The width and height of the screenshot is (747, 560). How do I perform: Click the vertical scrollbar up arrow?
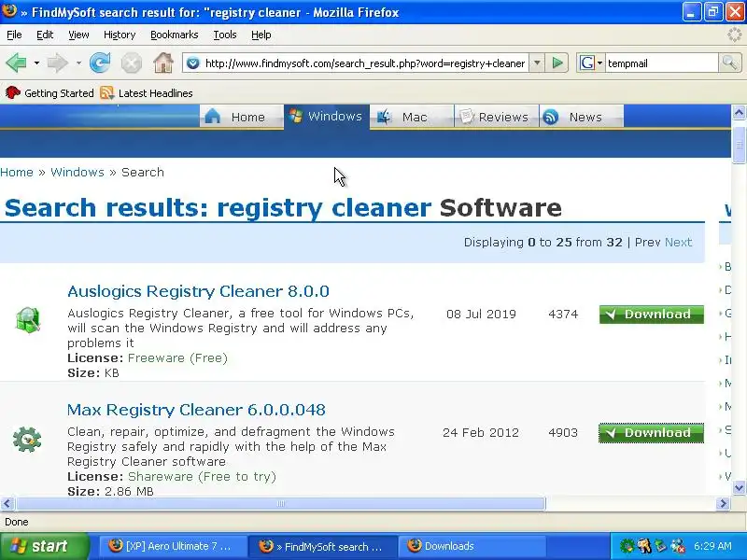739,112
